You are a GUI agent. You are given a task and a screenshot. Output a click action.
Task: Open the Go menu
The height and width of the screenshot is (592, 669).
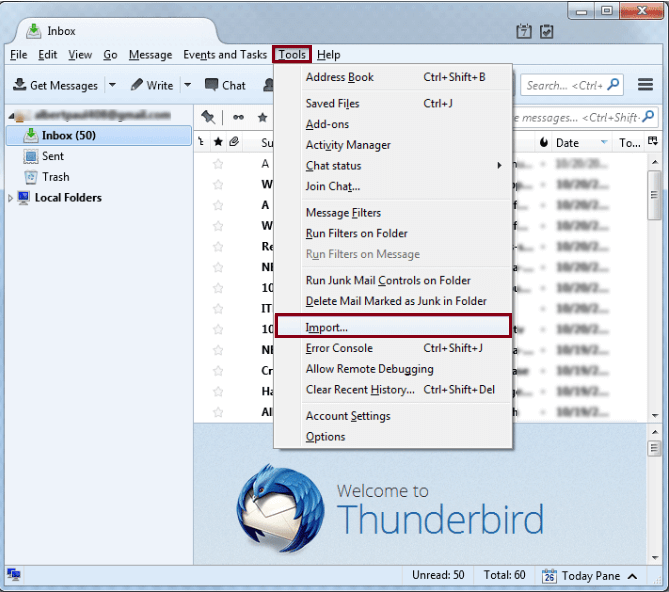click(110, 55)
